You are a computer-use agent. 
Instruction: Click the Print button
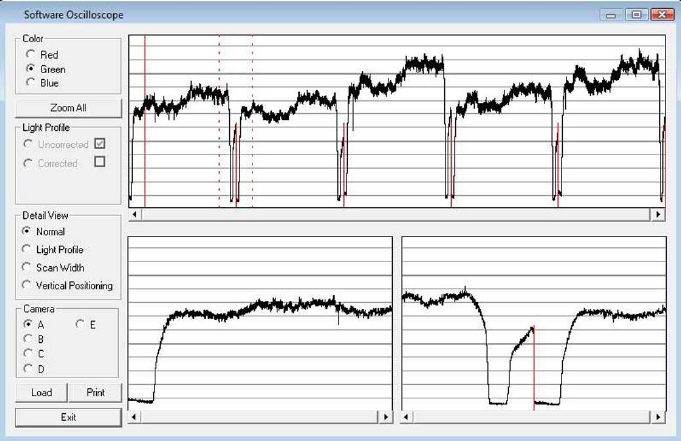(x=96, y=392)
